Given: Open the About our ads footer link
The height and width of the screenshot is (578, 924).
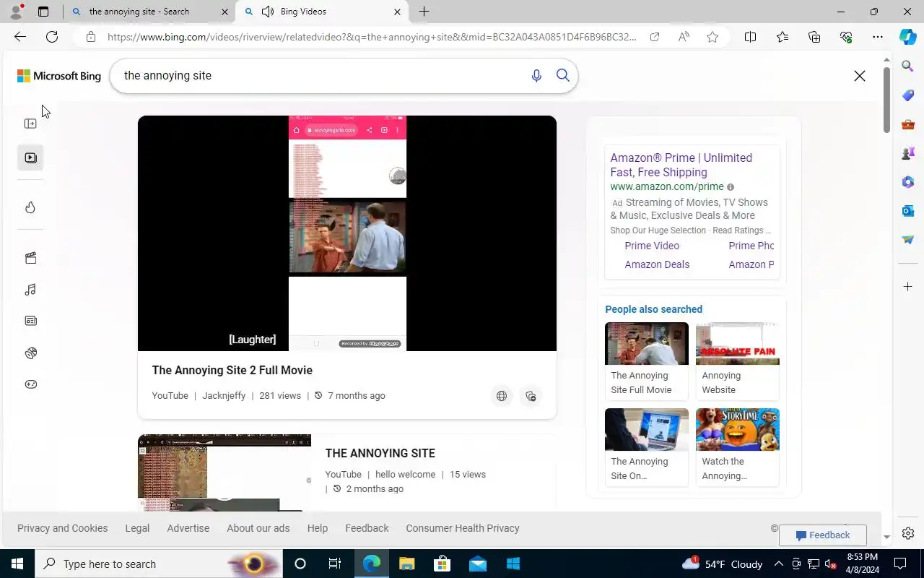Looking at the screenshot, I should coord(258,528).
